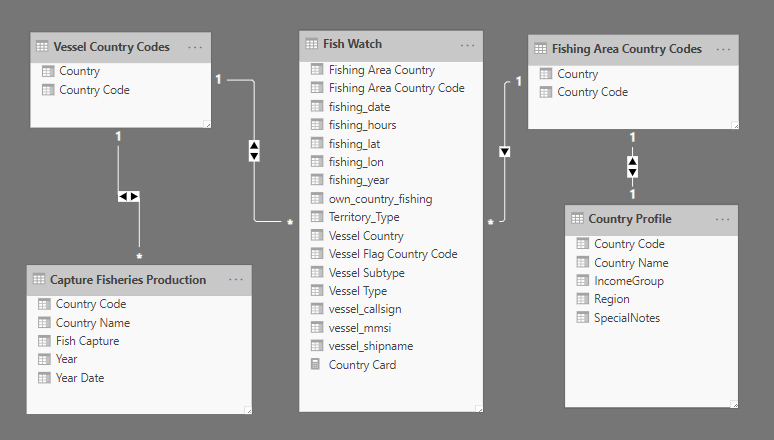Open Capture Fisheries Production more options
Screen dimensions: 774x440
[236, 280]
